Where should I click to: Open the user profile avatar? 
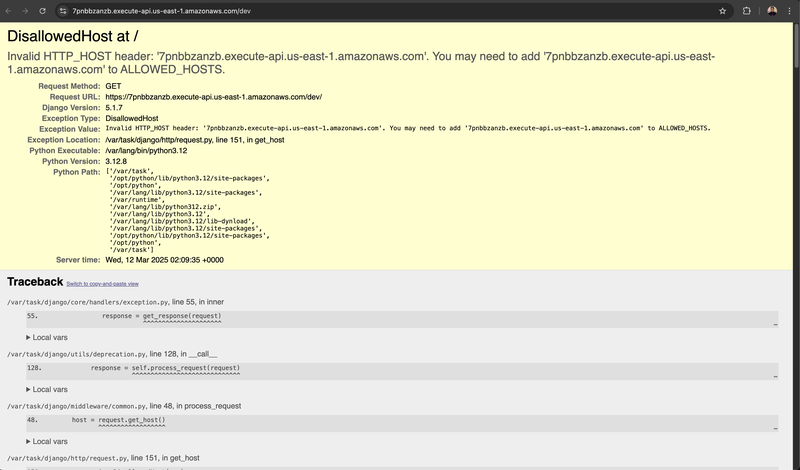point(772,11)
